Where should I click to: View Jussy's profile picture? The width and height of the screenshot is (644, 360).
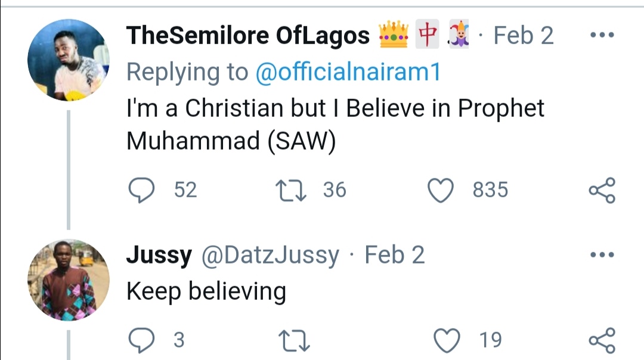pos(67,280)
